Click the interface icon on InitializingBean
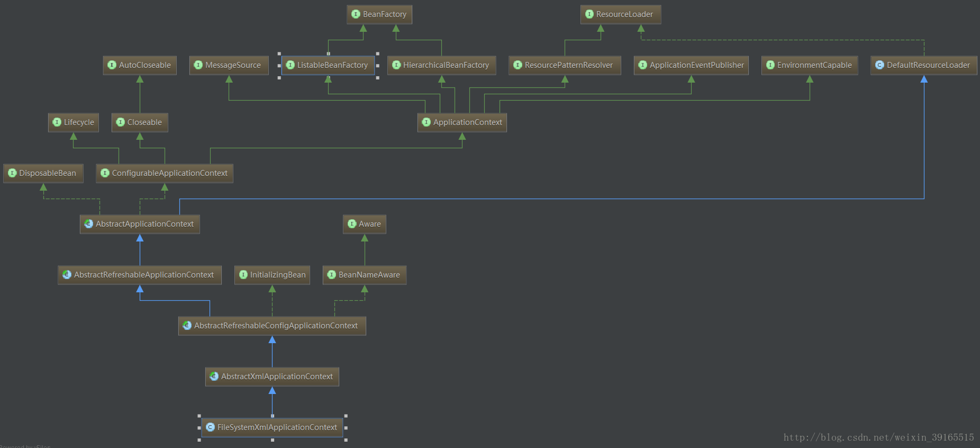This screenshot has width=980, height=448. [243, 275]
